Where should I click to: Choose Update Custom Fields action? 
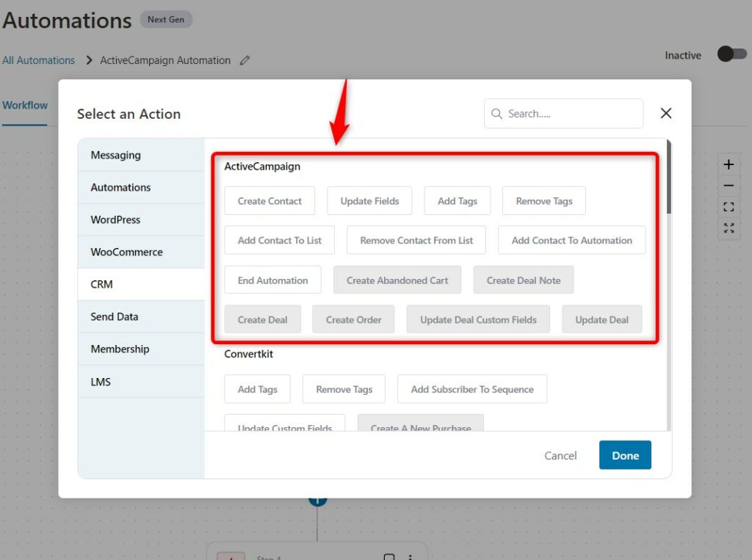tap(284, 423)
